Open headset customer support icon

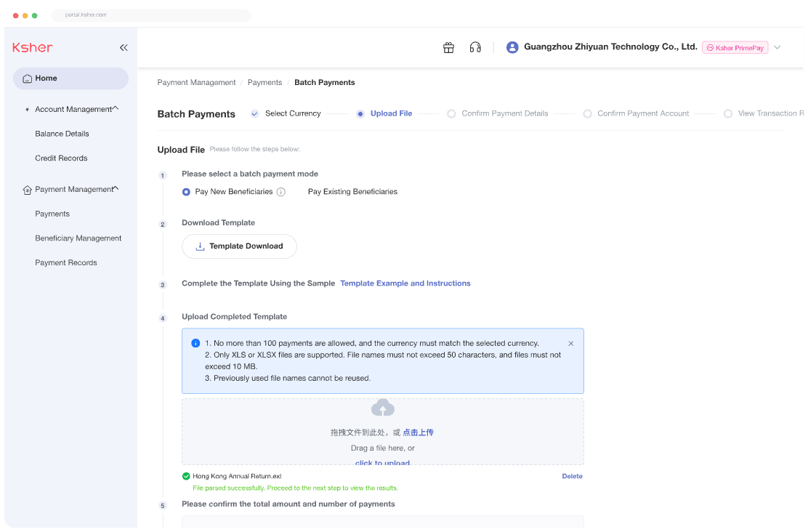(475, 47)
